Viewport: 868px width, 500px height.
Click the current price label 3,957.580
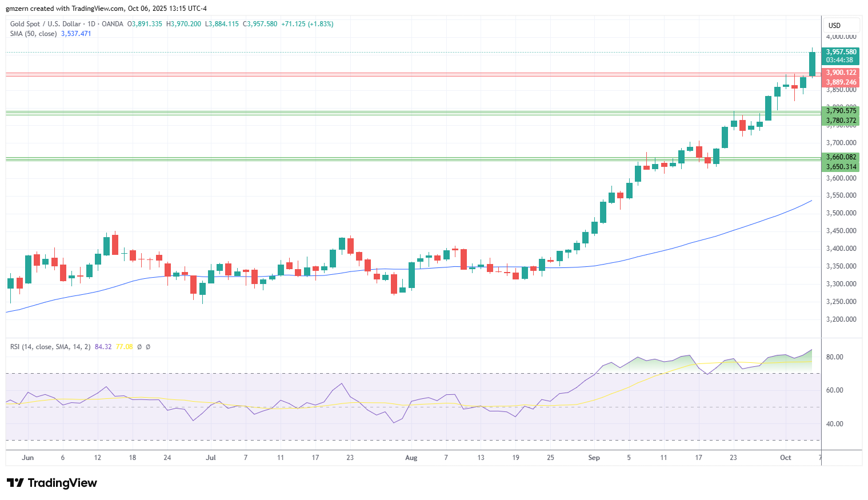[x=841, y=52]
